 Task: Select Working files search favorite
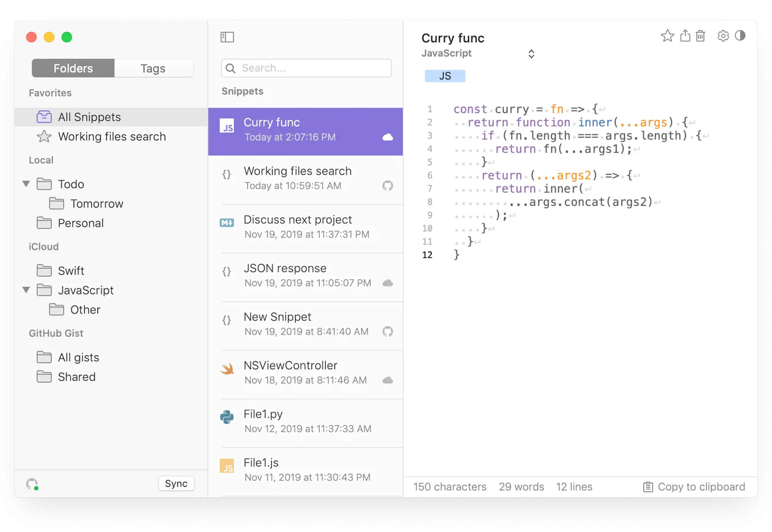click(111, 136)
